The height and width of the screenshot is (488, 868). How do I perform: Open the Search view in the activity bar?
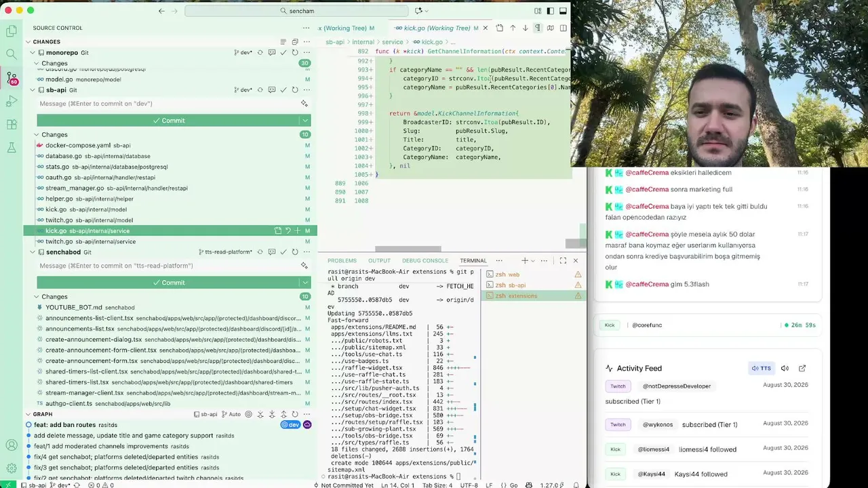pyautogui.click(x=12, y=54)
